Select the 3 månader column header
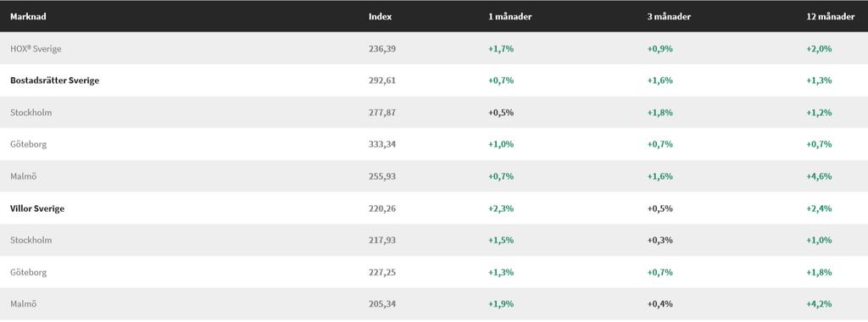Screen dimensions: 868x322 [x=669, y=17]
